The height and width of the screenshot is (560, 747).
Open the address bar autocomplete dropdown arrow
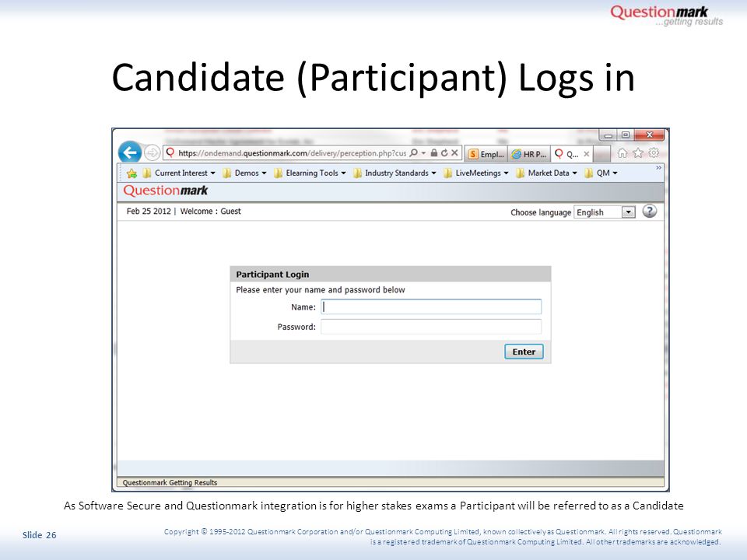point(423,153)
